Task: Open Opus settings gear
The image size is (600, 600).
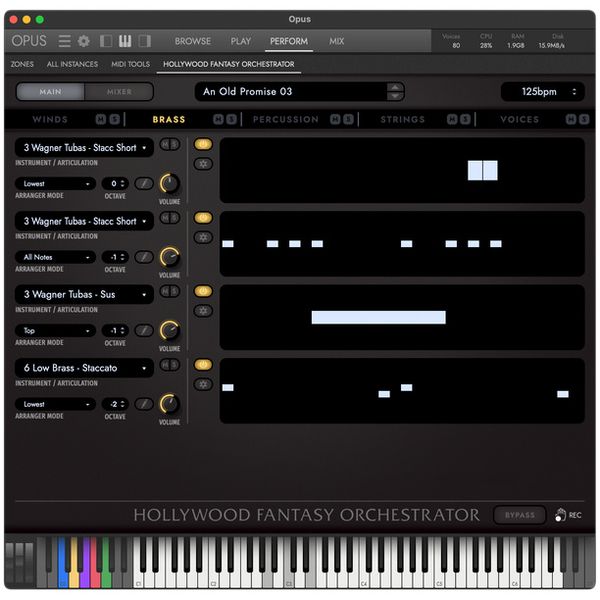Action: [x=84, y=41]
